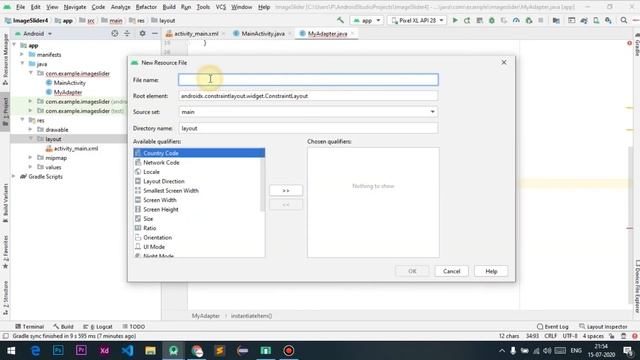
Task: Run the app with green play icon
Action: [x=455, y=20]
